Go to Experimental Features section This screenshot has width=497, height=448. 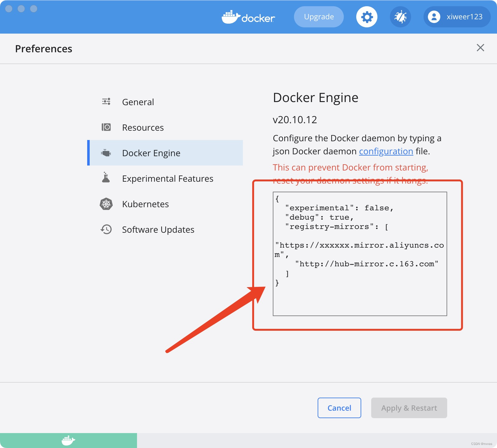click(x=165, y=178)
